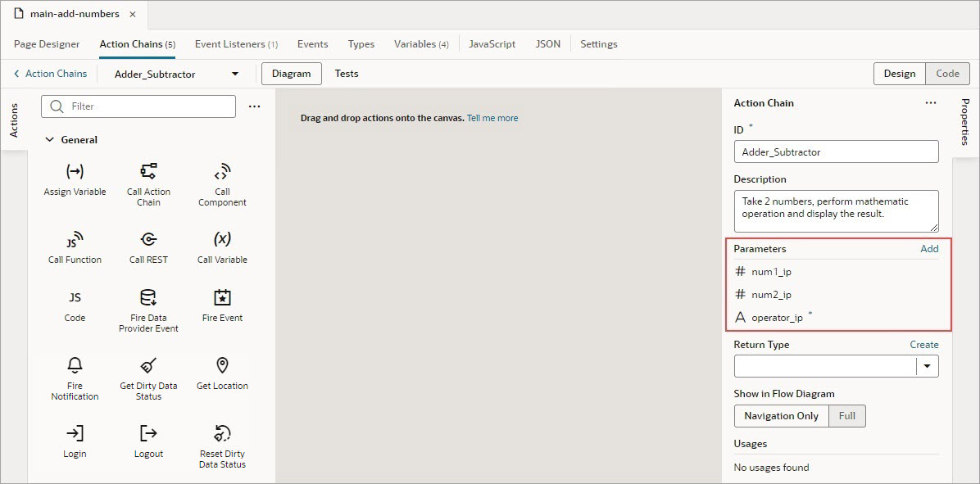980x484 pixels.
Task: Switch to Code view
Action: click(947, 74)
